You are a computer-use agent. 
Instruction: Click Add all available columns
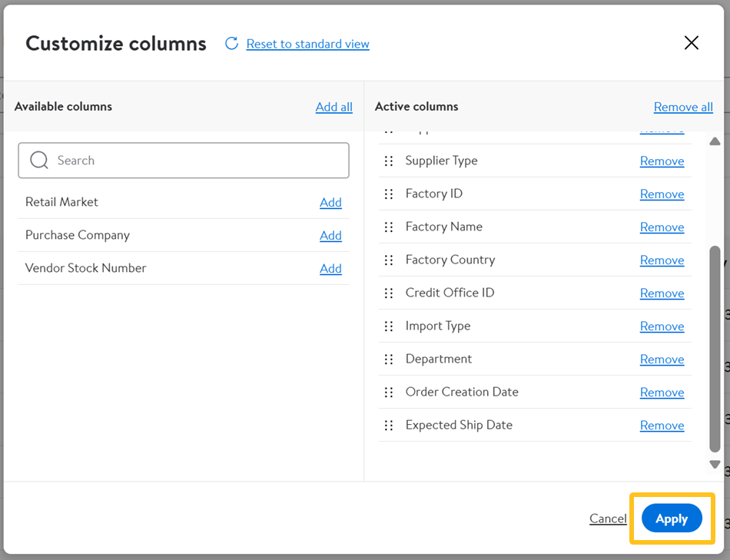tap(333, 107)
